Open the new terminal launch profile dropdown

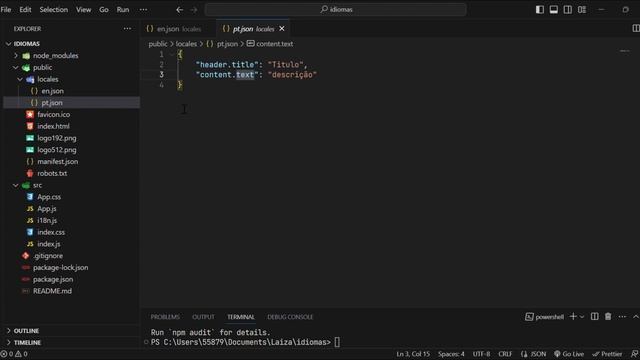pyautogui.click(x=582, y=317)
